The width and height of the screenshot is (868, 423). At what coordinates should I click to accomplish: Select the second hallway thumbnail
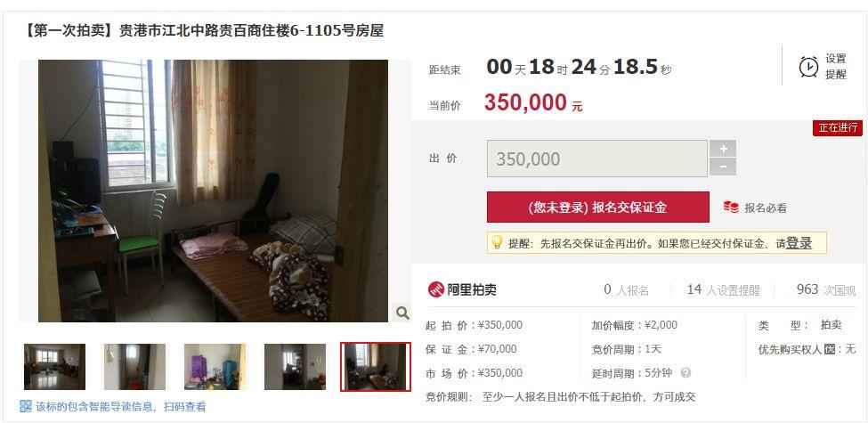(x=134, y=367)
